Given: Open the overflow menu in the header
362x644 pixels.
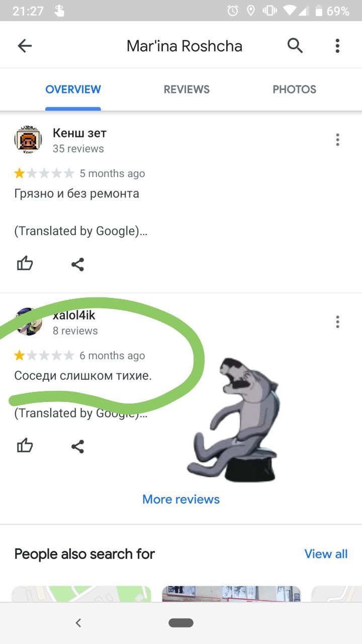Looking at the screenshot, I should coord(337,46).
